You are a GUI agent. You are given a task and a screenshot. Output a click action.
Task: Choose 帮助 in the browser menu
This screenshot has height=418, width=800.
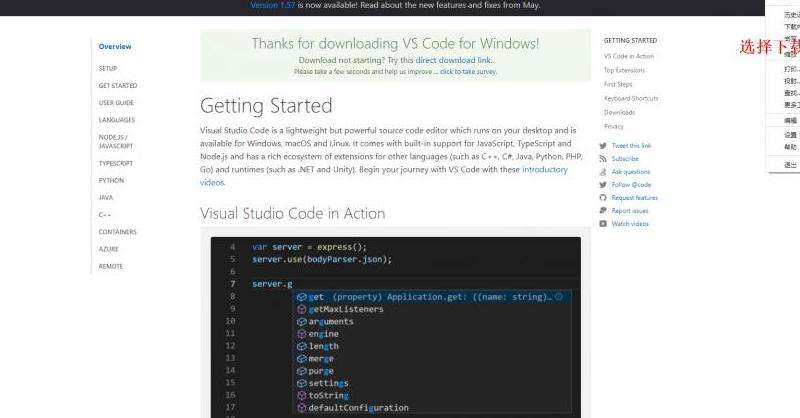tap(790, 147)
